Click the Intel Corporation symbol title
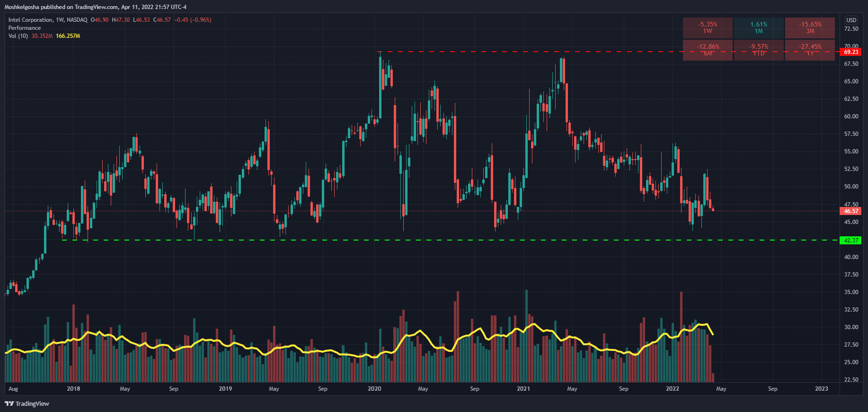This screenshot has width=868, height=412. (x=48, y=20)
